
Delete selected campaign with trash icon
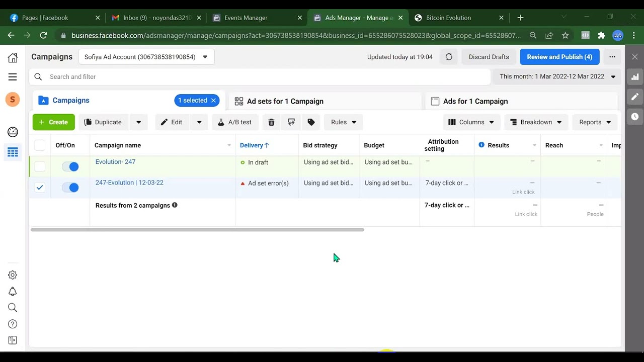point(271,122)
